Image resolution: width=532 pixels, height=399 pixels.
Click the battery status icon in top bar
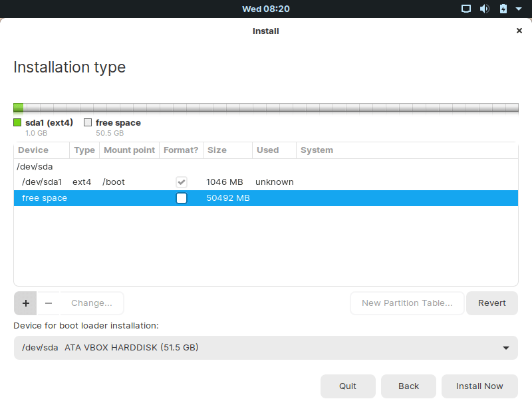[503, 9]
